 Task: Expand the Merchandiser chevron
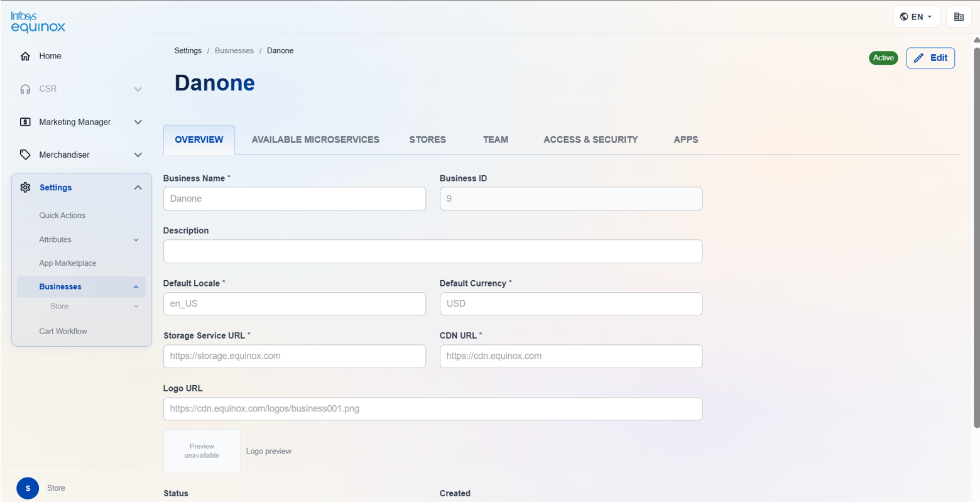[138, 155]
